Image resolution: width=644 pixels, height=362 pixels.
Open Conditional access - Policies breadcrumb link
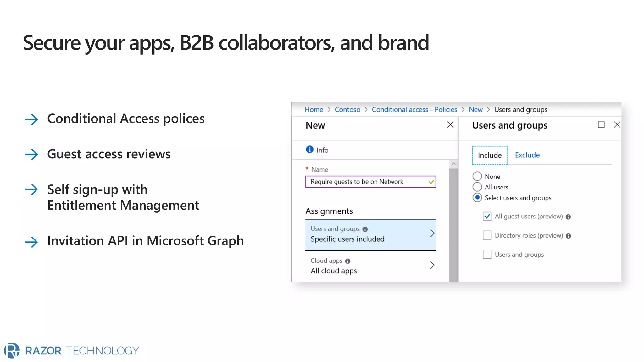[x=414, y=109]
